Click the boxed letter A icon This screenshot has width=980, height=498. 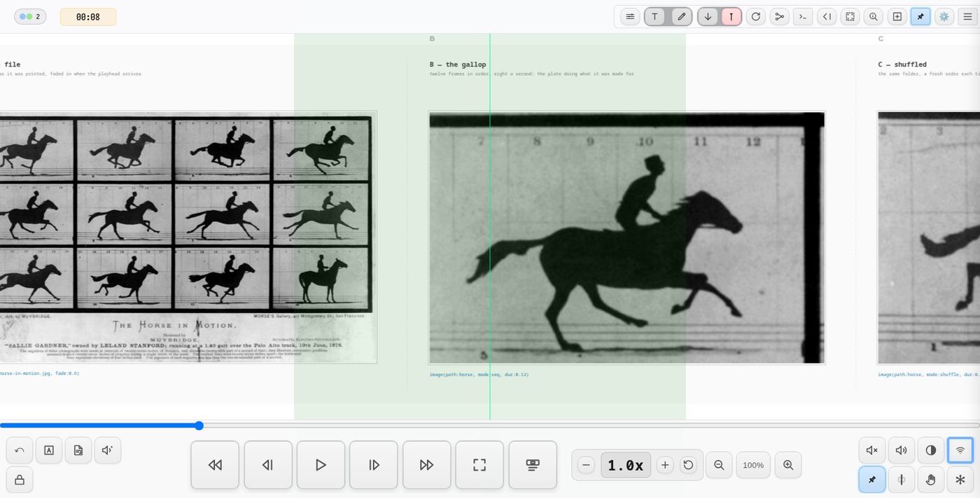click(x=49, y=450)
